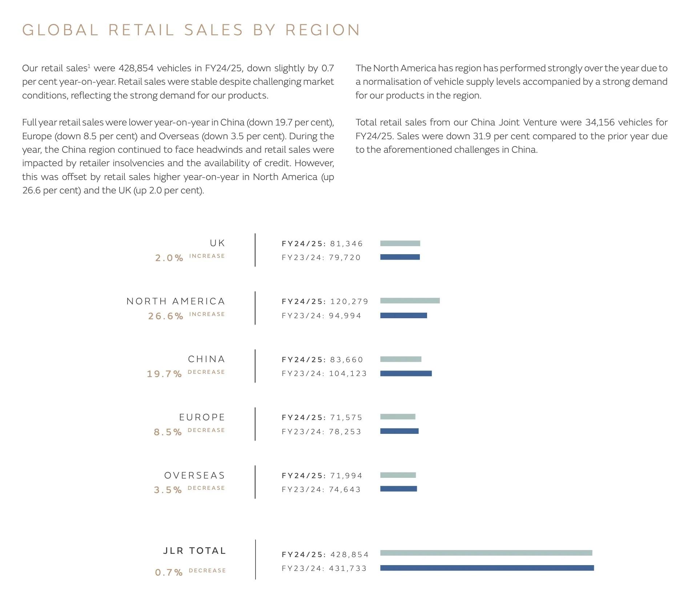
Task: Click the UK FY23/24 dark blue bar
Action: click(400, 257)
